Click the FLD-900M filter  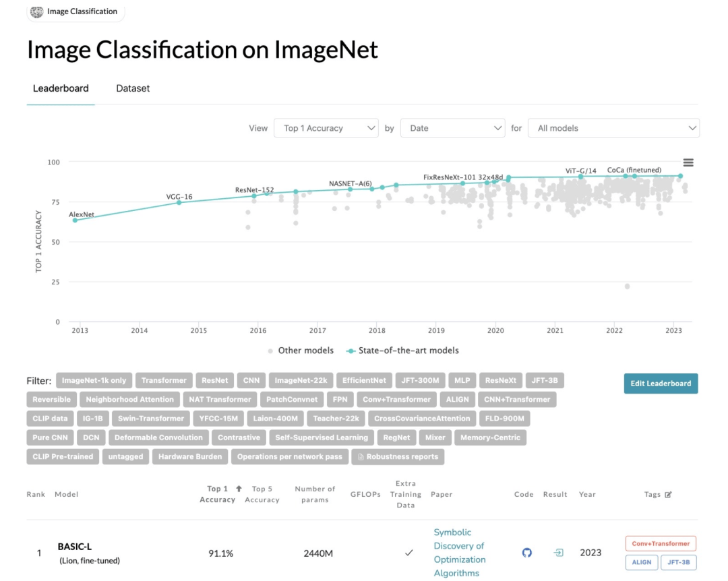click(x=505, y=419)
